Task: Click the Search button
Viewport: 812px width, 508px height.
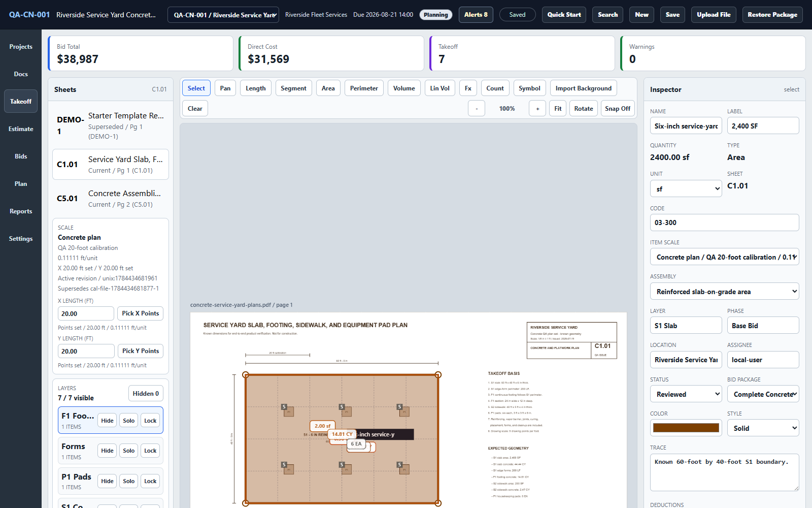Action: tap(607, 15)
